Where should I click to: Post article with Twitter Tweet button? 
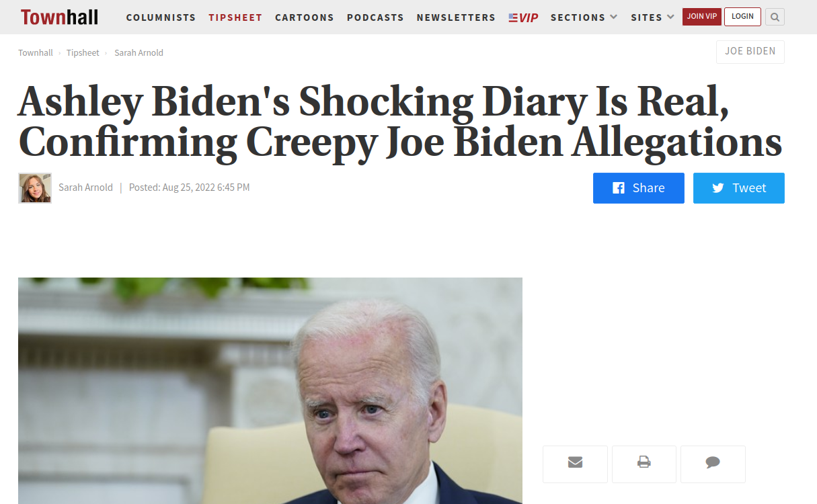(x=739, y=188)
